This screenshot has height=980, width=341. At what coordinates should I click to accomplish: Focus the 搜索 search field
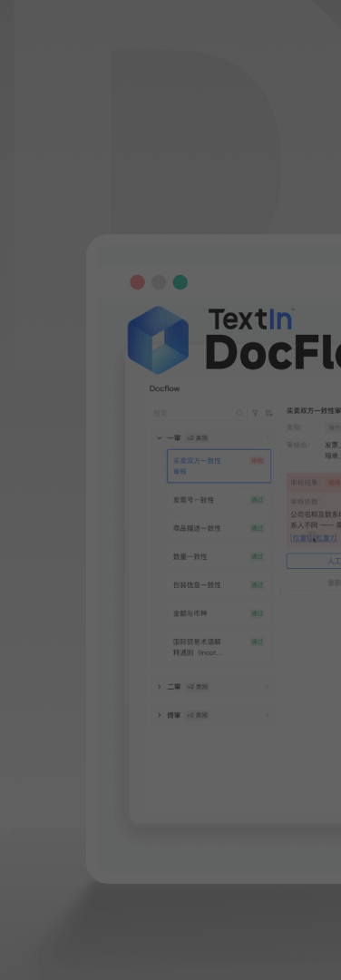(199, 413)
